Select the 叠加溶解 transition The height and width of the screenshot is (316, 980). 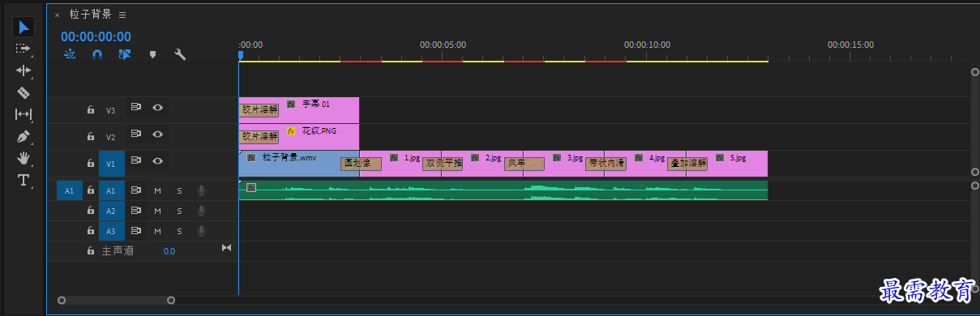[687, 164]
